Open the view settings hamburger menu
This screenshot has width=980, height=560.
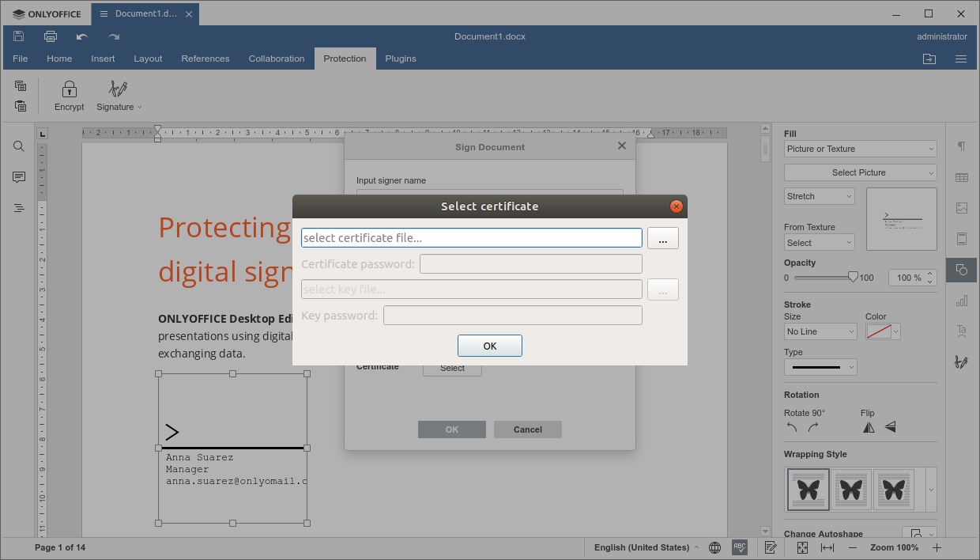(x=961, y=59)
